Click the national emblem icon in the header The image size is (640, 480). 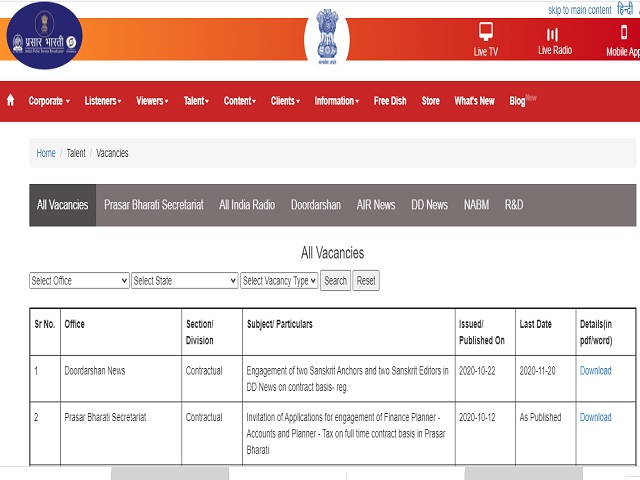(x=327, y=37)
